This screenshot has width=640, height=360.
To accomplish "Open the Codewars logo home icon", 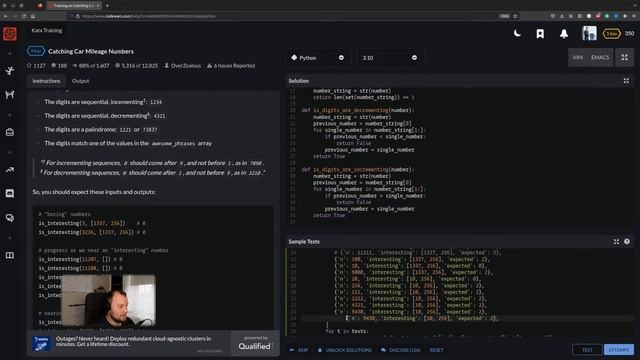I will tap(10, 33).
